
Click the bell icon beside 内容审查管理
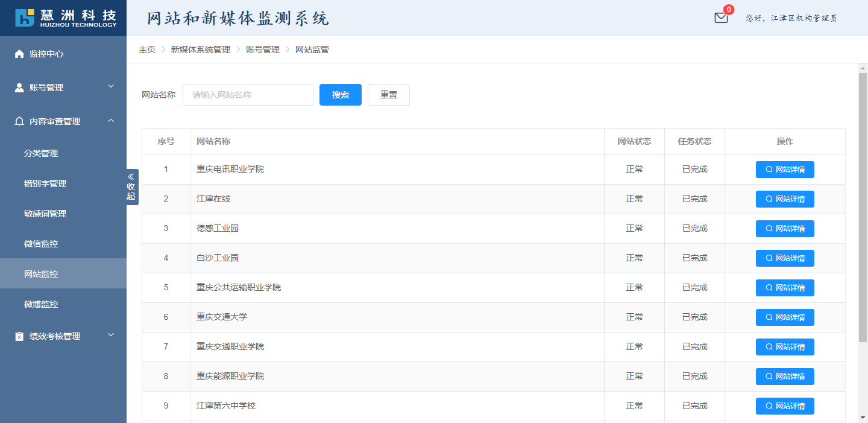(x=19, y=121)
